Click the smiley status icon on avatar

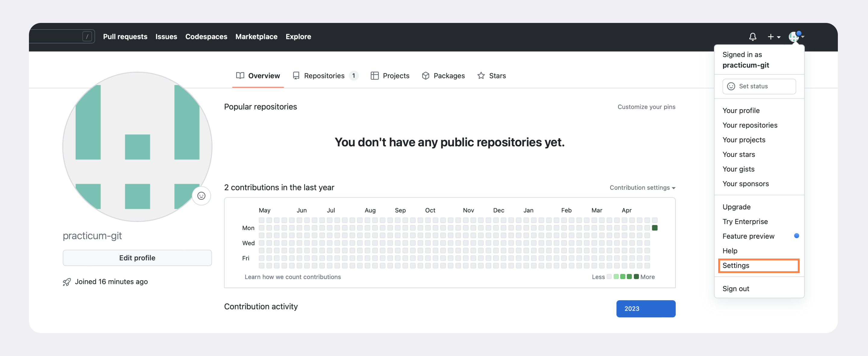201,196
